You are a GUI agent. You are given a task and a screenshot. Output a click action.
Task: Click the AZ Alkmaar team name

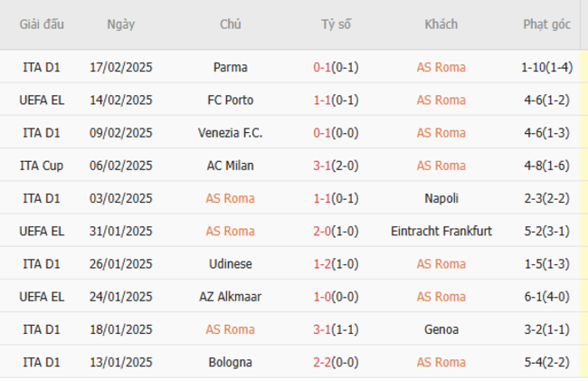[231, 297]
